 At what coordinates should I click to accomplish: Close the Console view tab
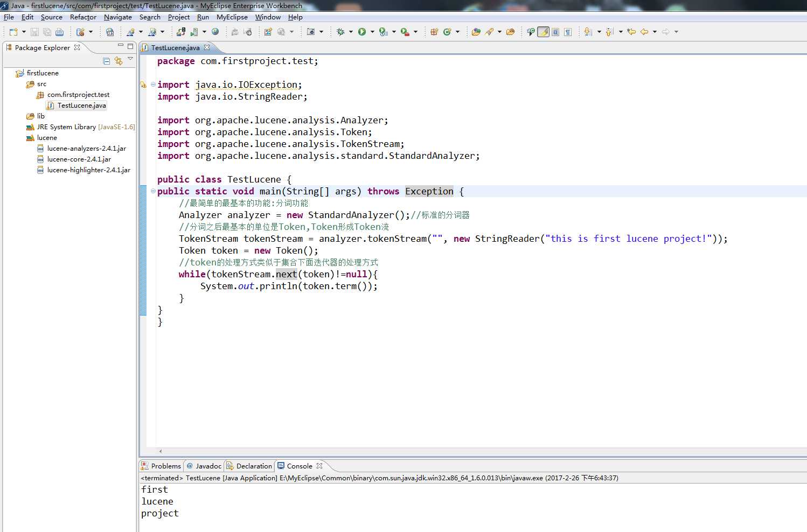point(319,466)
